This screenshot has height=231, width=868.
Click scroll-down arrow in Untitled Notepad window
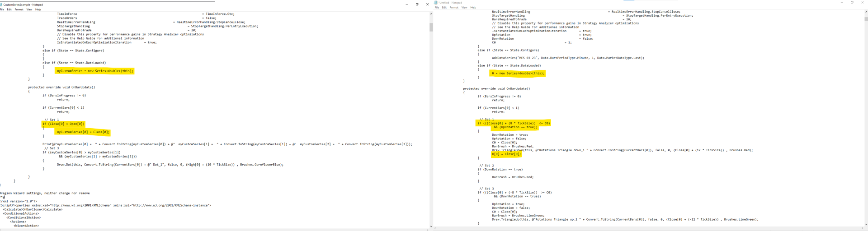pos(866,224)
